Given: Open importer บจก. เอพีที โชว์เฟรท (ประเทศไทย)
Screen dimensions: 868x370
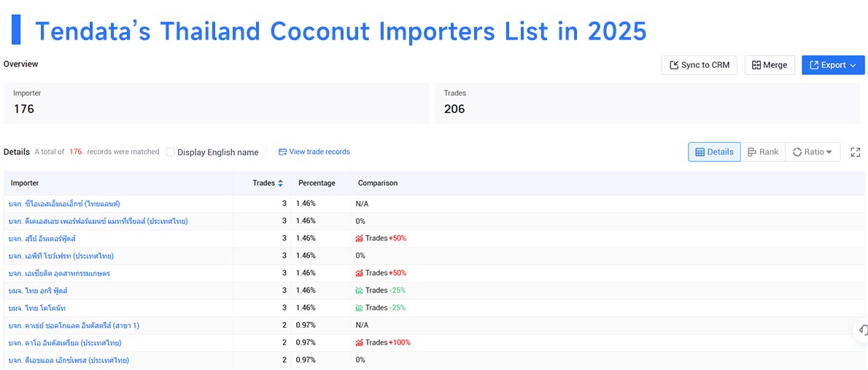Looking at the screenshot, I should pyautogui.click(x=61, y=255).
